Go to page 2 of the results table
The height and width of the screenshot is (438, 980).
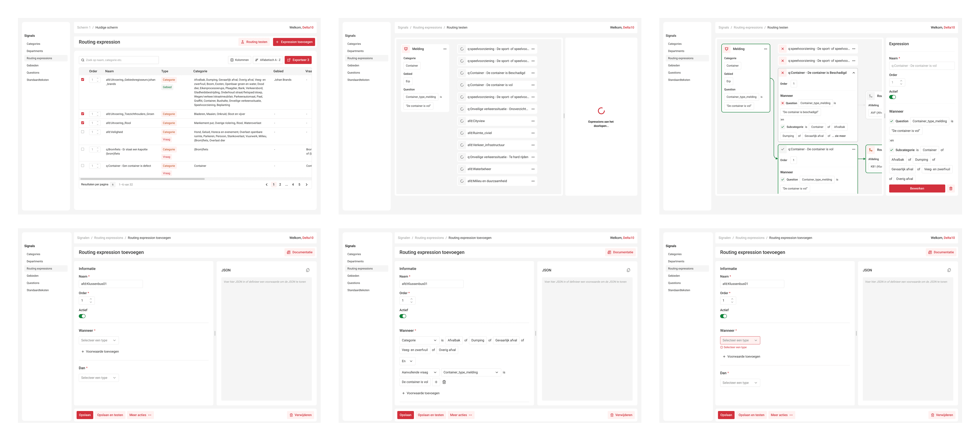coord(280,184)
